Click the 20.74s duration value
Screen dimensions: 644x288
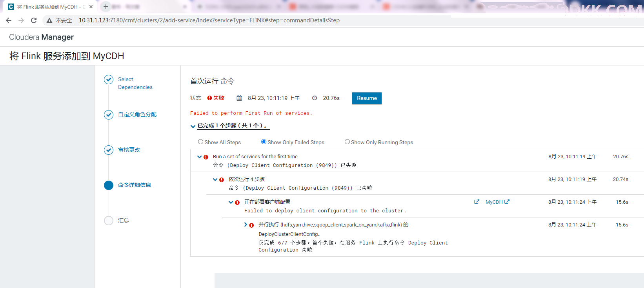[620, 179]
